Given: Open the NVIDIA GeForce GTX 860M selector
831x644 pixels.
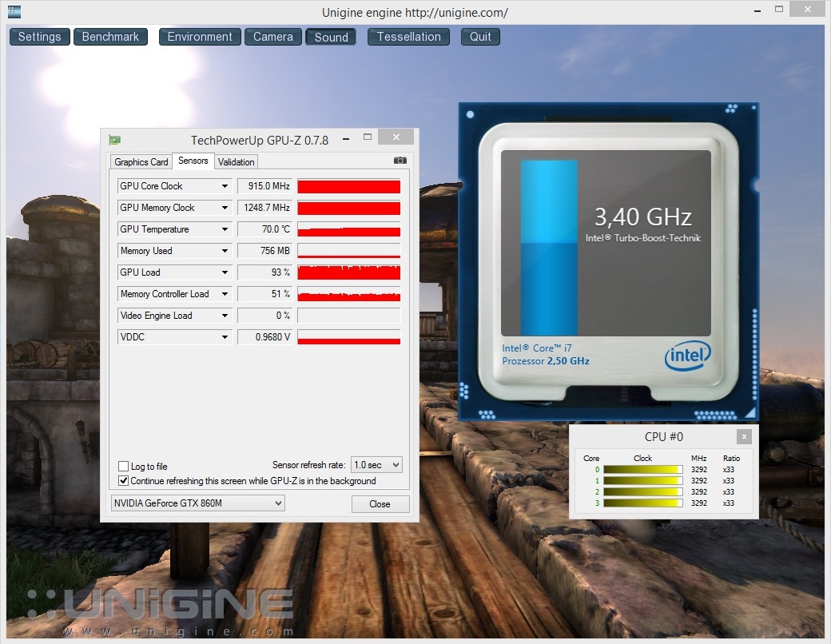Looking at the screenshot, I should 197,503.
